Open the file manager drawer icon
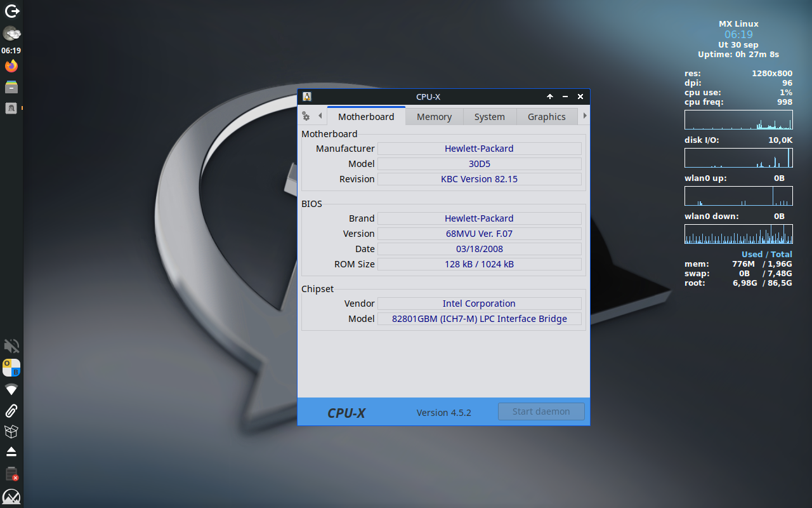The image size is (812, 508). pos(11,87)
